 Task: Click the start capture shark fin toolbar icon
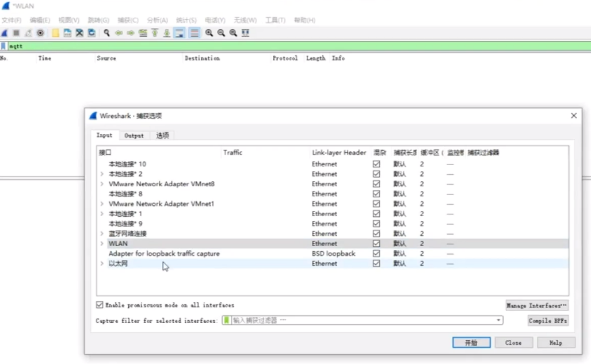[5, 33]
